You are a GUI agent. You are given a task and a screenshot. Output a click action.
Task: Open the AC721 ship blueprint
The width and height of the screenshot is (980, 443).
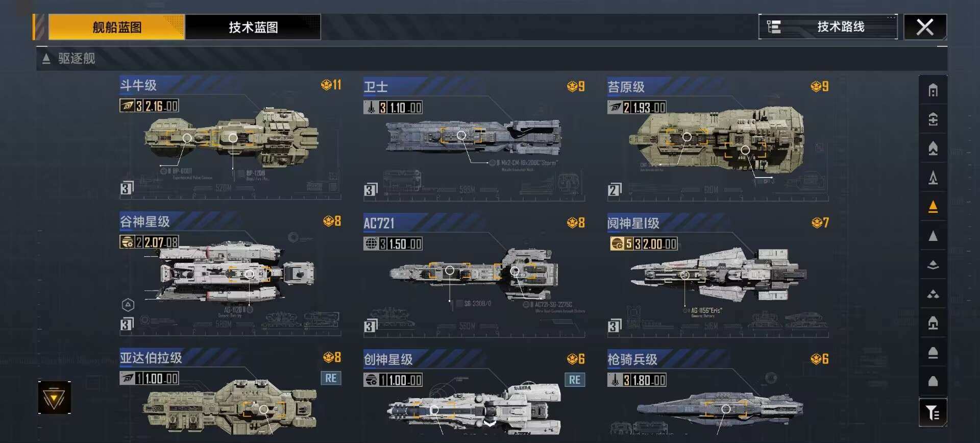(x=474, y=275)
